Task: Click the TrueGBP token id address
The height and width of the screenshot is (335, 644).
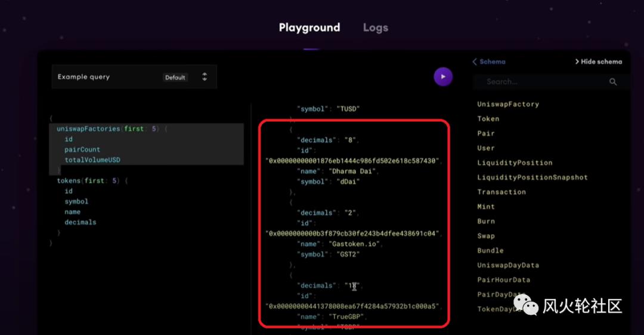Action: coord(354,306)
